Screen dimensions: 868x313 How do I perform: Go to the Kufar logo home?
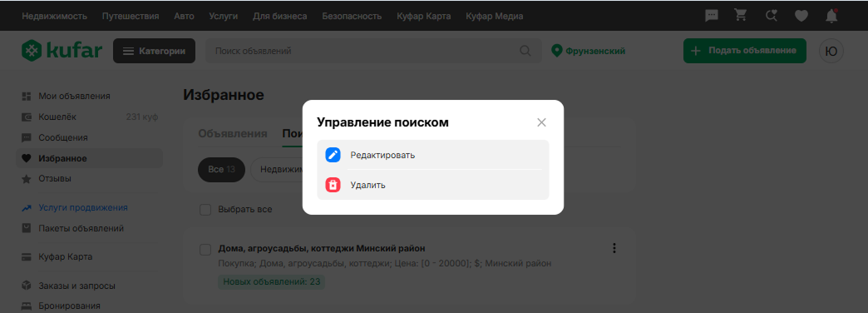[x=62, y=51]
